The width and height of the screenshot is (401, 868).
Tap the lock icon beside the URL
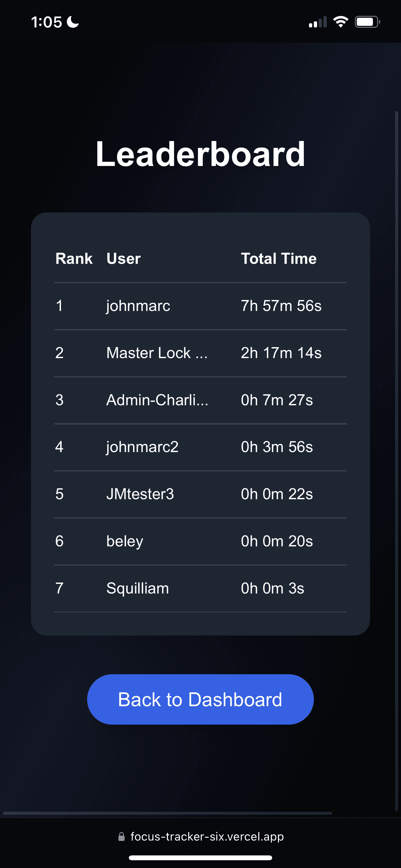click(121, 837)
